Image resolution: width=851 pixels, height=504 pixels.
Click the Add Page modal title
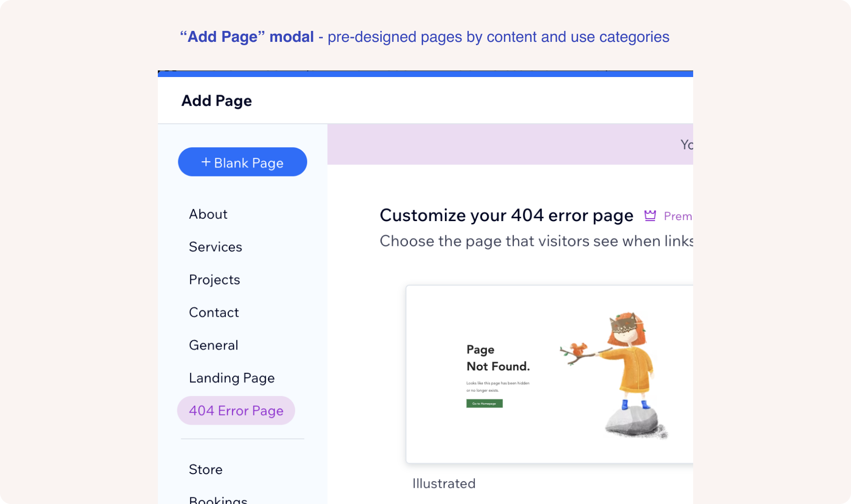(216, 101)
